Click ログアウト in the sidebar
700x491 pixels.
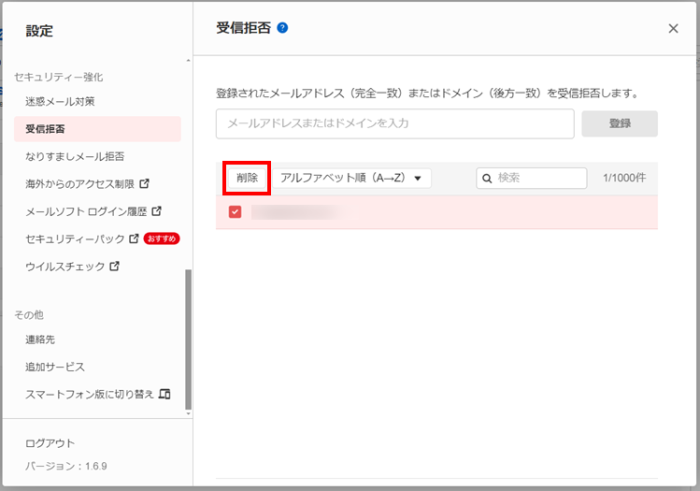click(50, 443)
